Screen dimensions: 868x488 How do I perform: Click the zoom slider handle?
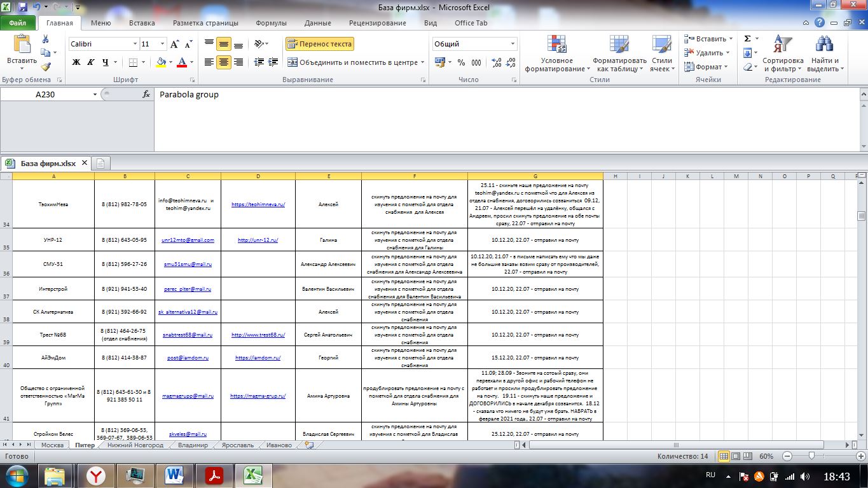point(811,456)
